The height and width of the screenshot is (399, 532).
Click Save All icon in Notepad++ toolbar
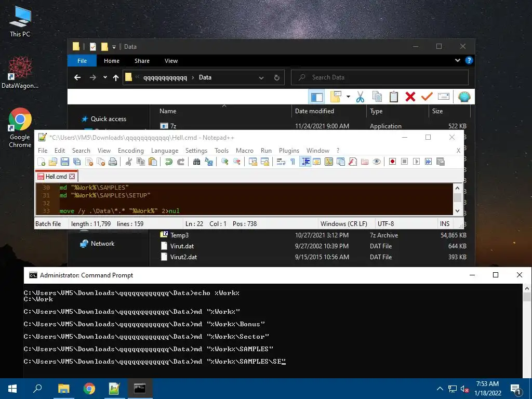[77, 162]
